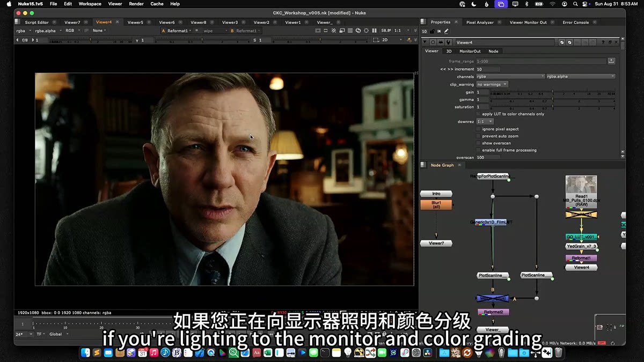Click the Y gamma toggle in viewer

(x=137, y=40)
